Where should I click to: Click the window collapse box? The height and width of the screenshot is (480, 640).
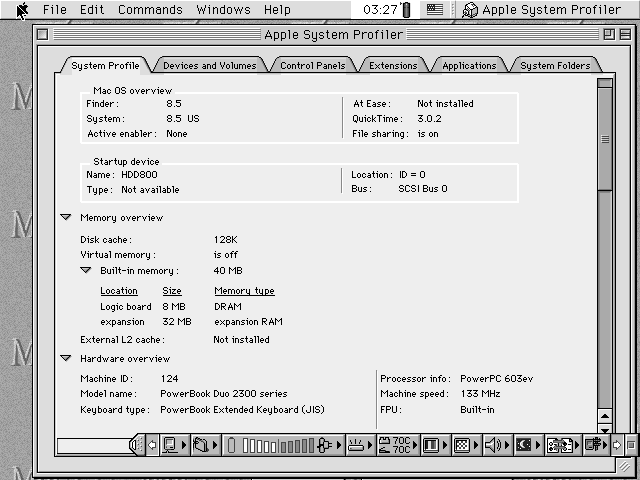point(625,35)
